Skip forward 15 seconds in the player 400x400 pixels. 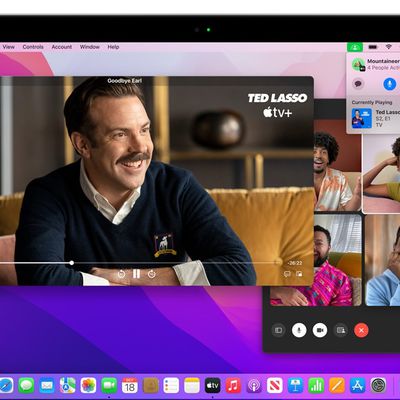coord(152,274)
